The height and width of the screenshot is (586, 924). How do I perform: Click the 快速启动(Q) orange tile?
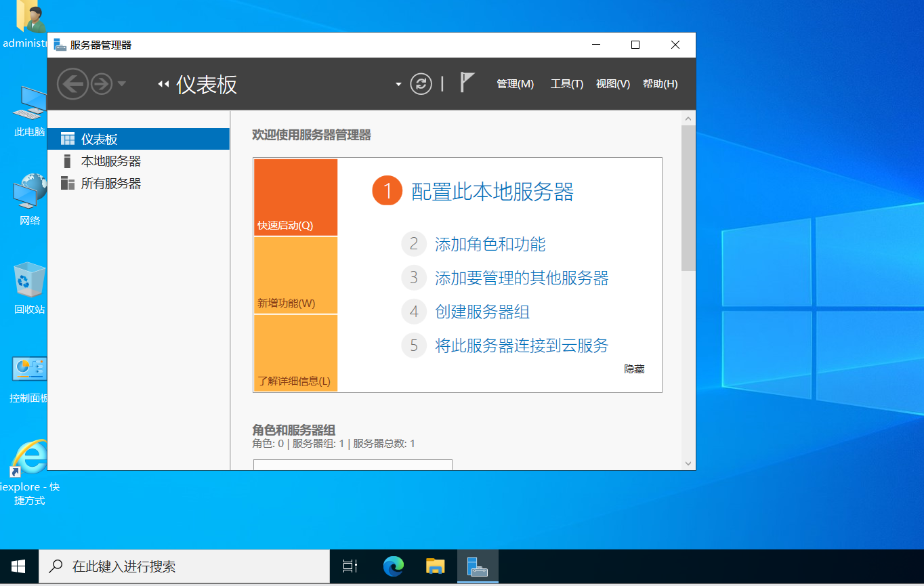(x=295, y=196)
